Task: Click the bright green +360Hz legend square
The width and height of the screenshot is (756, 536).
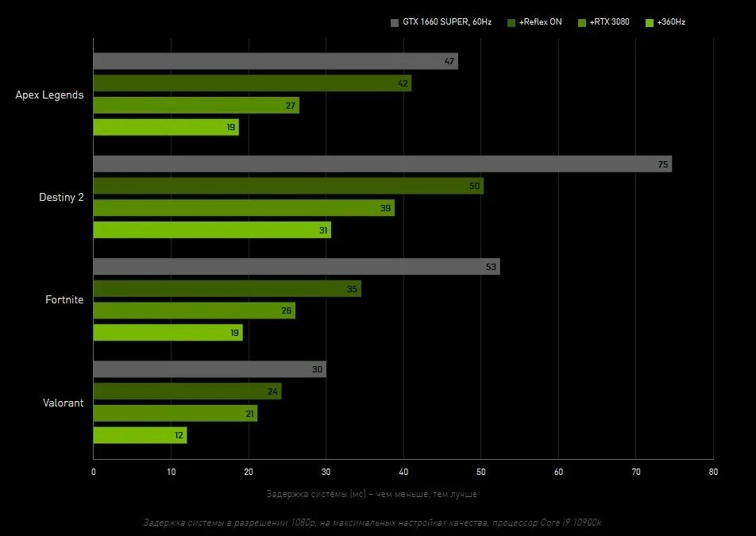Action: pyautogui.click(x=649, y=22)
